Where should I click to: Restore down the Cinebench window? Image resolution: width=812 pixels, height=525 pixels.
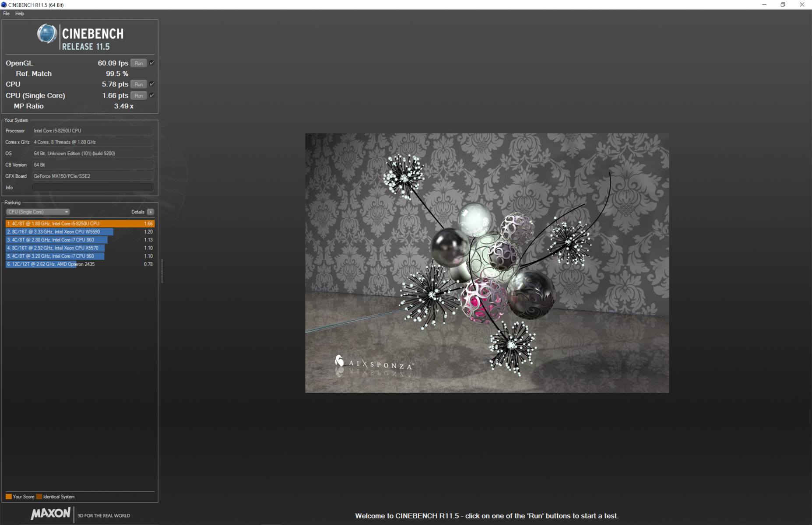[783, 5]
